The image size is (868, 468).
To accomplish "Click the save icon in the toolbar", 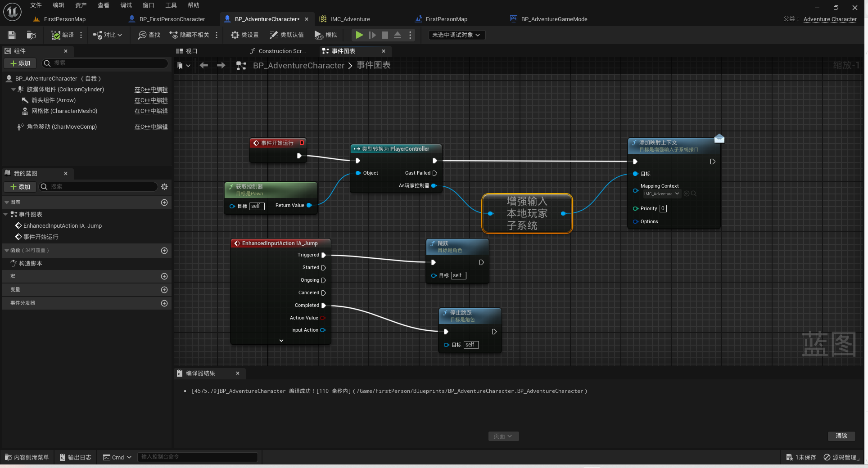I will click(12, 35).
